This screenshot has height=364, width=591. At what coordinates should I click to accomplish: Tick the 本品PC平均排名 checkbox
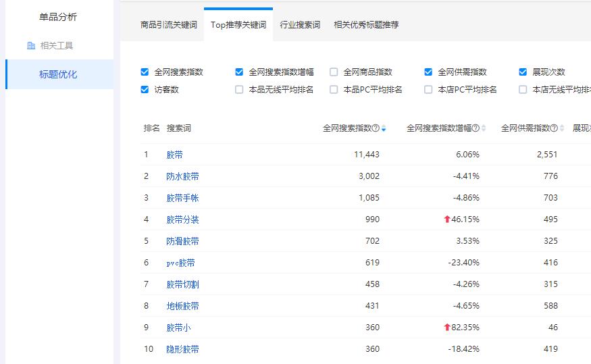click(334, 90)
